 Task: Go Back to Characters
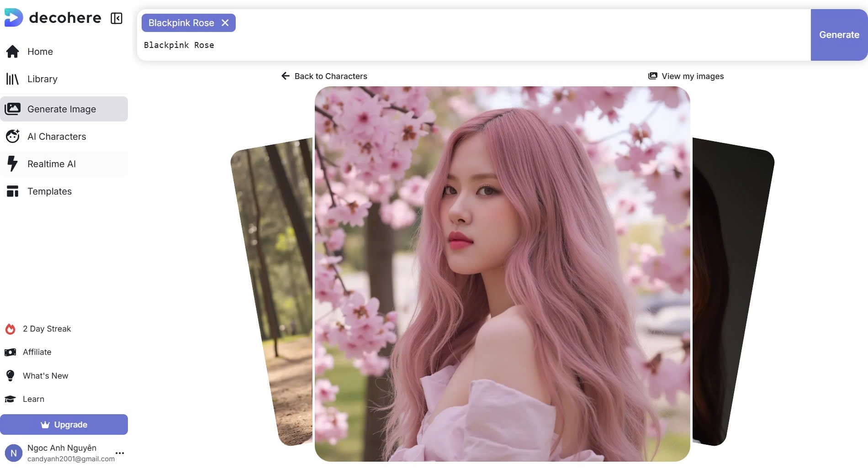coord(324,76)
